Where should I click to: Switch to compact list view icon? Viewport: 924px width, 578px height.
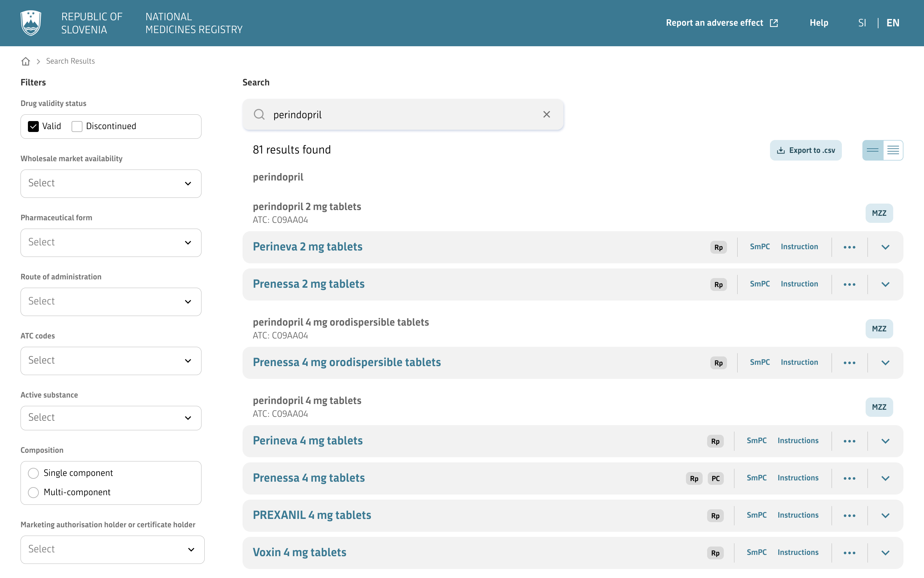[872, 150]
